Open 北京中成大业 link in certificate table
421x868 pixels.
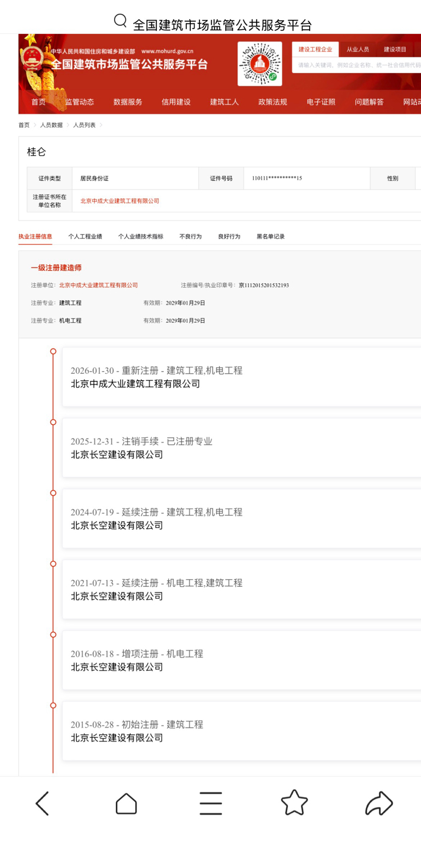tap(120, 201)
